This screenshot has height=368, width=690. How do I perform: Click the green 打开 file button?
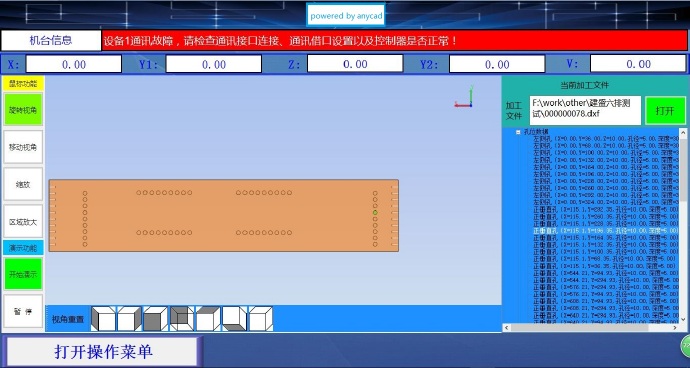665,110
